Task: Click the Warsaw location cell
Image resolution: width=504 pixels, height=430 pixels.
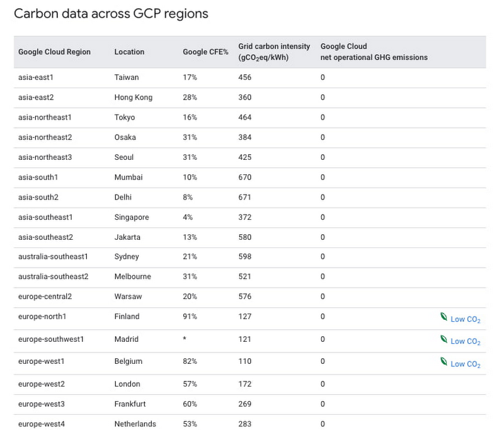Action: point(128,297)
